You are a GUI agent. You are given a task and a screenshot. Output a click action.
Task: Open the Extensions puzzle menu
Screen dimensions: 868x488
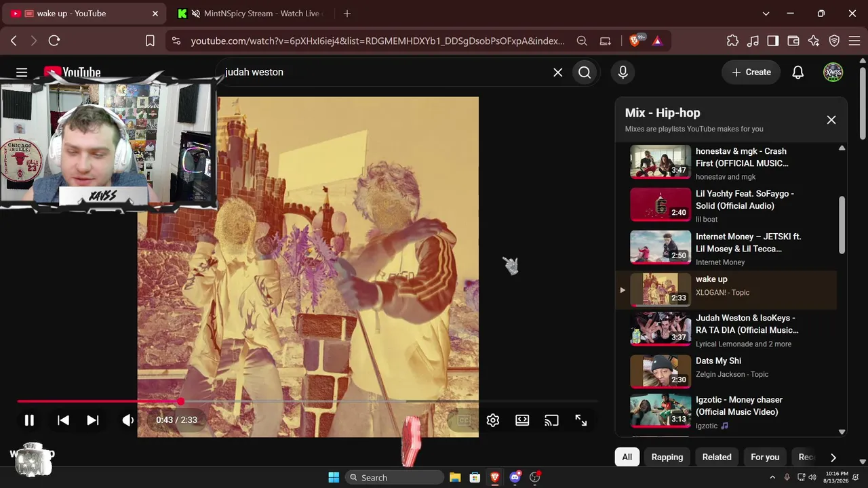point(732,41)
